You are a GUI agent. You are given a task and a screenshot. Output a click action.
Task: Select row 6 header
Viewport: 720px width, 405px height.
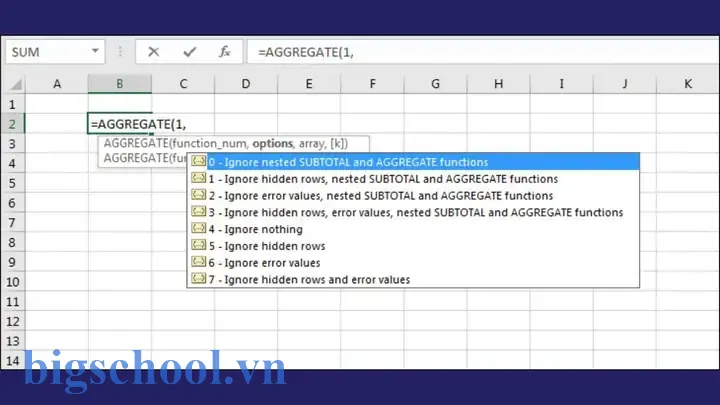pos(13,203)
